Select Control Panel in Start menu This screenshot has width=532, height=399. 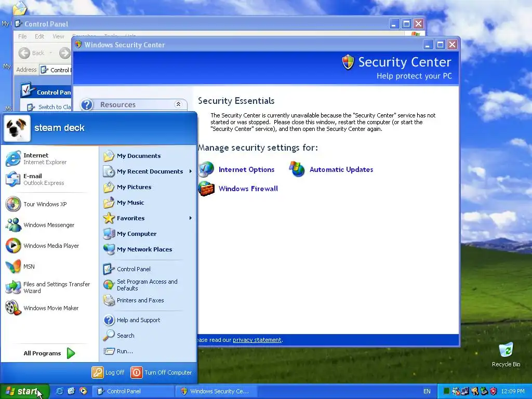point(148,269)
